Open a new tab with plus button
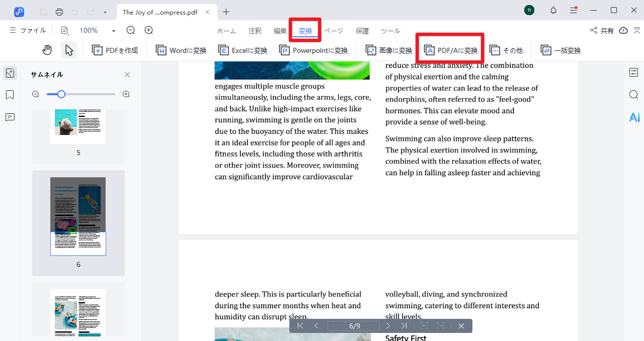This screenshot has height=341, width=644. click(226, 12)
